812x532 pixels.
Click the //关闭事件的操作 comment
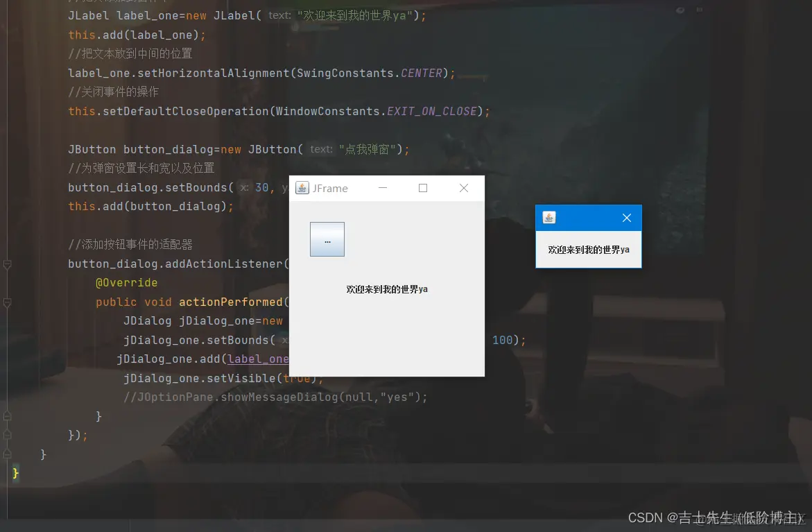point(114,92)
